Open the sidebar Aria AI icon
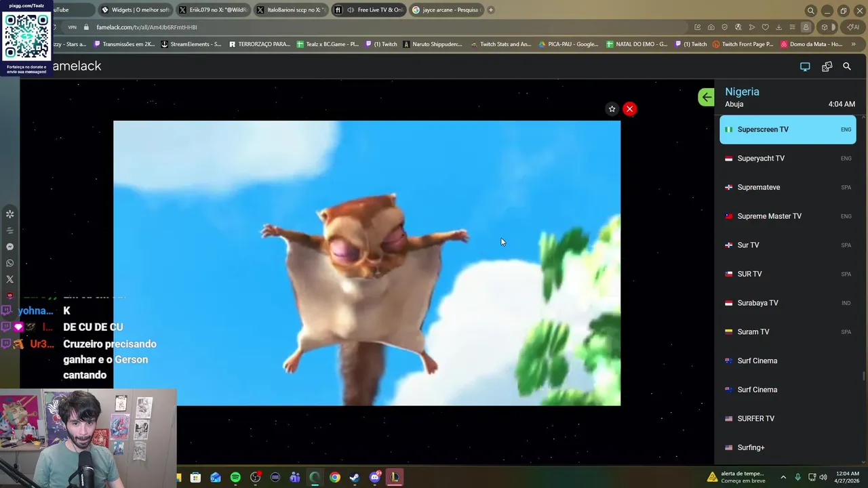The width and height of the screenshot is (868, 488). tap(9, 214)
